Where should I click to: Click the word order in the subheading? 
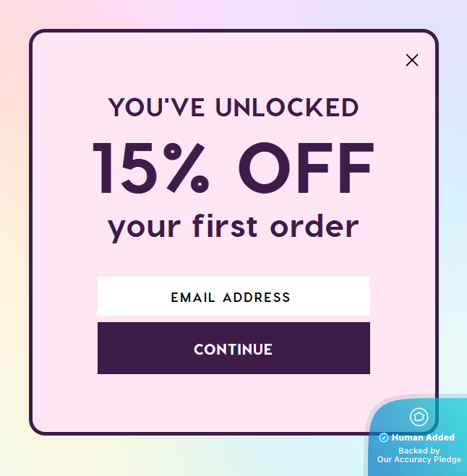click(x=314, y=226)
